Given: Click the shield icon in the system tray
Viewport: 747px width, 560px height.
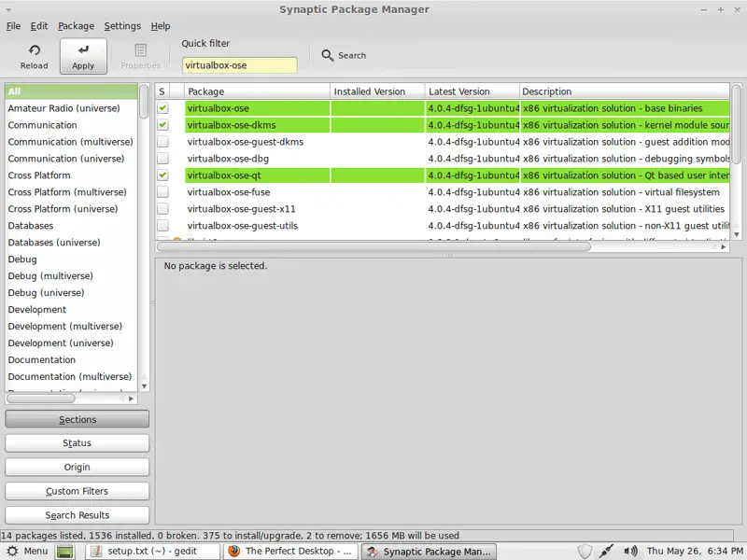Looking at the screenshot, I should (585, 552).
